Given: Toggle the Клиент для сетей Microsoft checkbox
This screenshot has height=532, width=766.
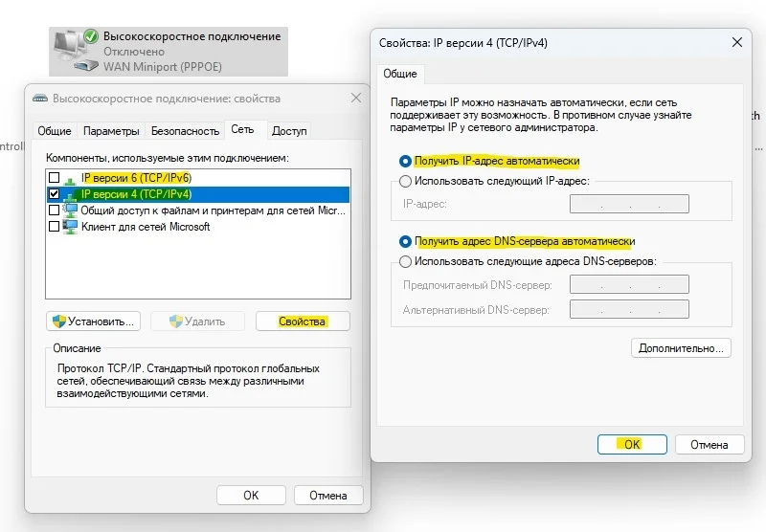Looking at the screenshot, I should coord(54,227).
